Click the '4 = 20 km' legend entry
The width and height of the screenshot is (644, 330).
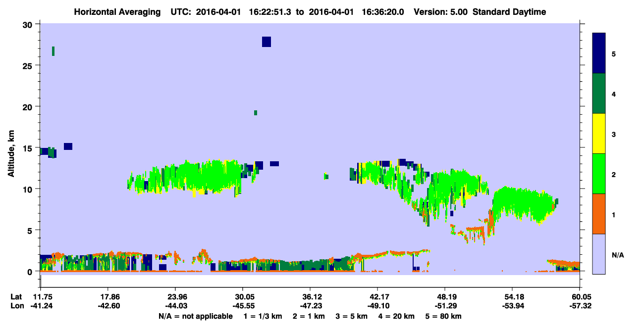pos(396,316)
